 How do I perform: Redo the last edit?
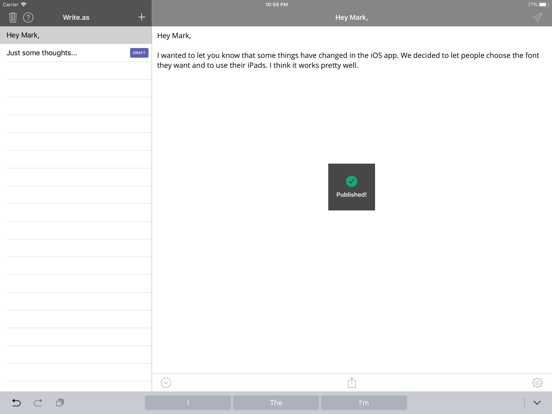click(38, 402)
